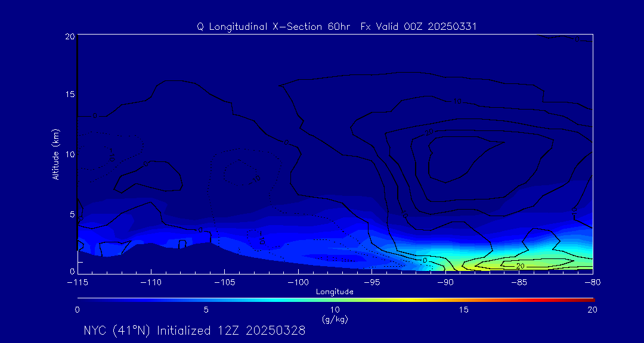Click the longitude tick label "-105"

point(224,283)
